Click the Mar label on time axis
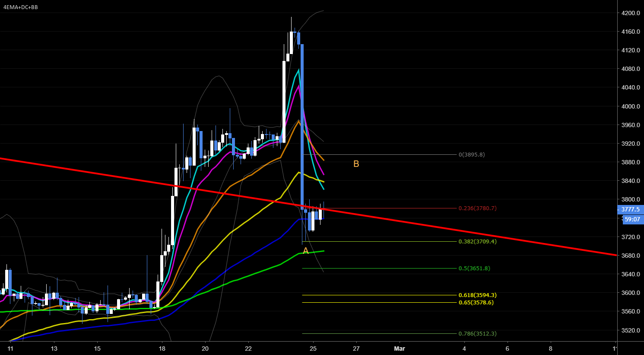The height and width of the screenshot is (355, 644). 399,349
